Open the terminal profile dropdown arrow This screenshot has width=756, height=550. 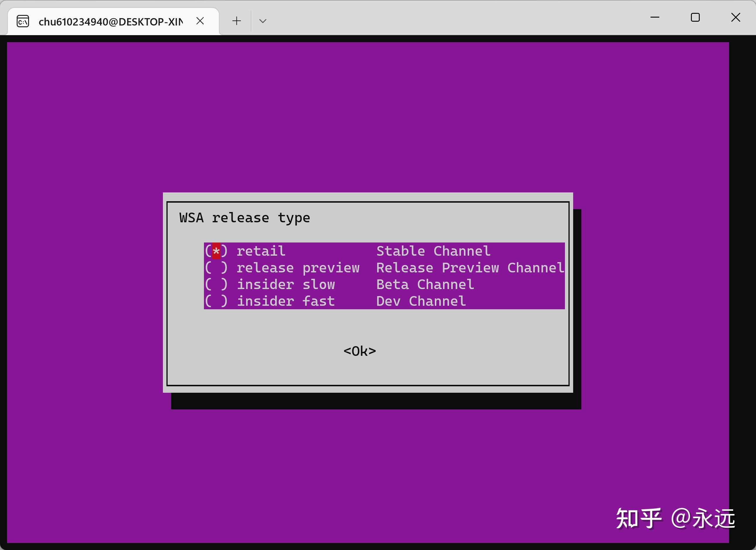click(x=263, y=21)
